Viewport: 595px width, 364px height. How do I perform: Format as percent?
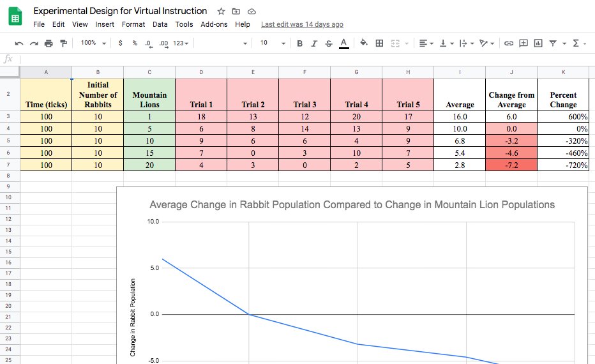[135, 43]
